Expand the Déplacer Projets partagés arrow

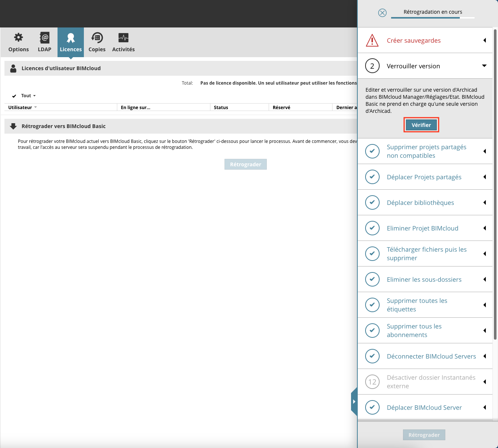485,177
